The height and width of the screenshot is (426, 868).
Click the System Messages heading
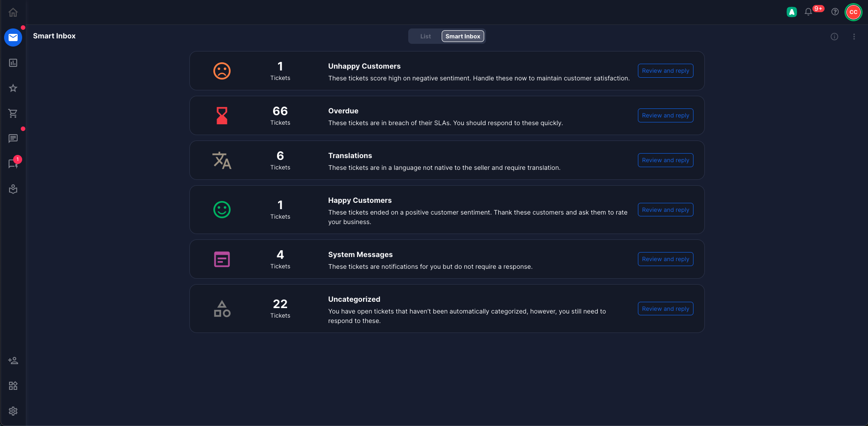pyautogui.click(x=360, y=254)
